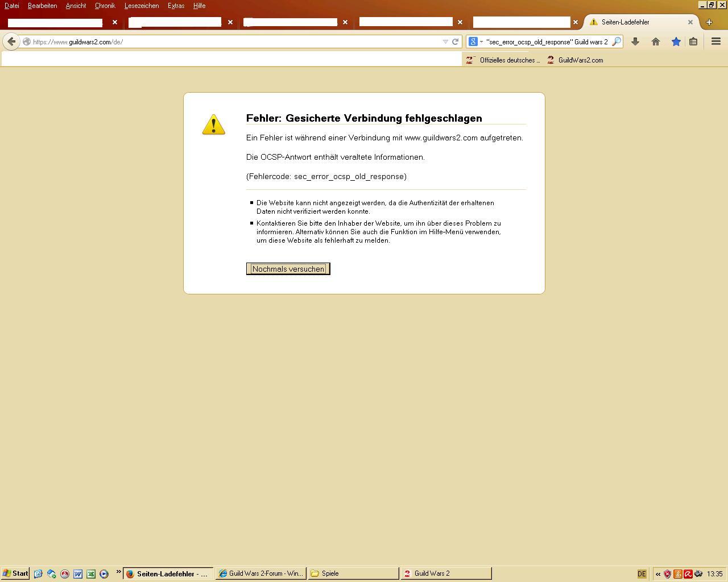Screen dimensions: 728x582
Task: Click the red security shield tray icon
Action: tap(668, 574)
